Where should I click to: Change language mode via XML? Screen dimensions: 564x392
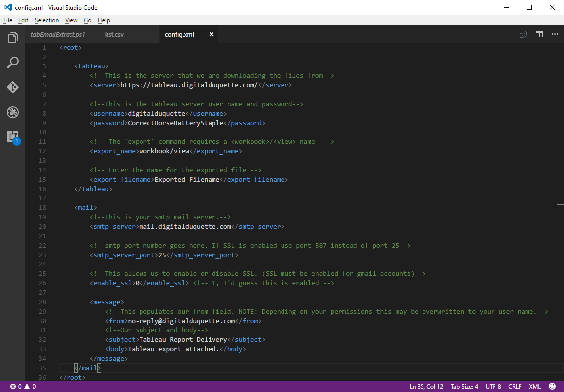click(x=535, y=386)
